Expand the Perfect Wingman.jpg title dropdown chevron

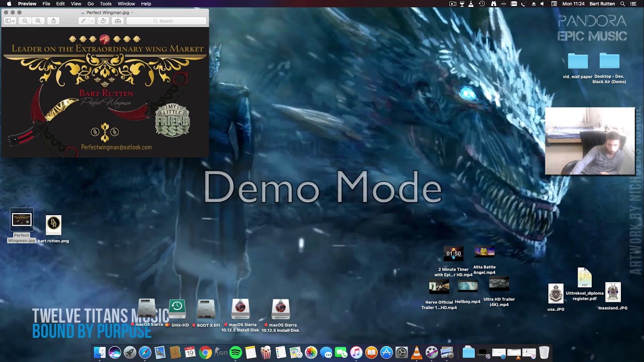[x=132, y=12]
